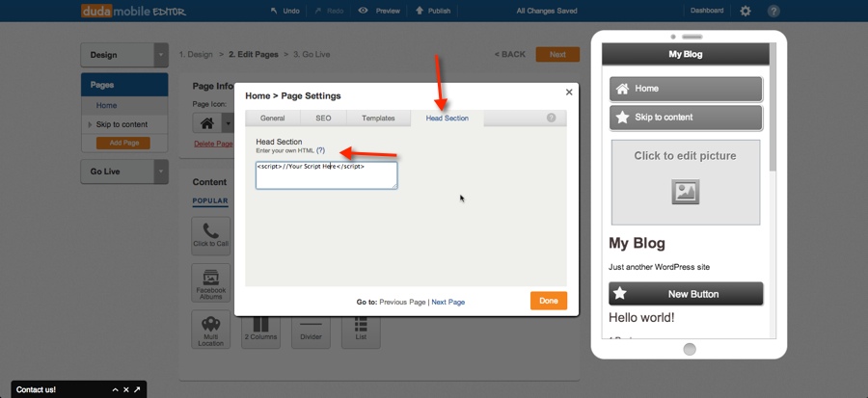This screenshot has height=398, width=868.
Task: Click the star icon on New Button
Action: coord(620,294)
